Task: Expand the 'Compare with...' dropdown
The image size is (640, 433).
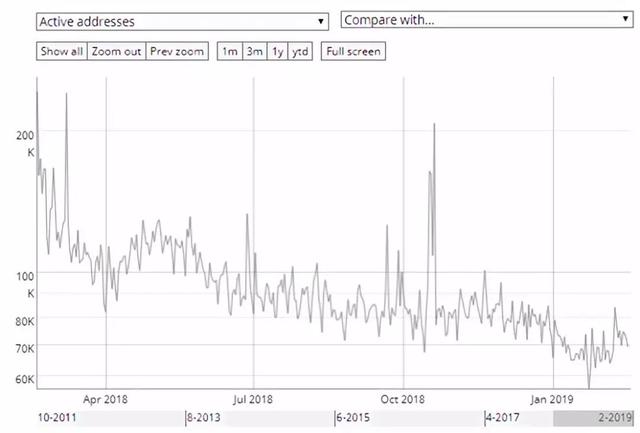Action: pyautogui.click(x=484, y=19)
